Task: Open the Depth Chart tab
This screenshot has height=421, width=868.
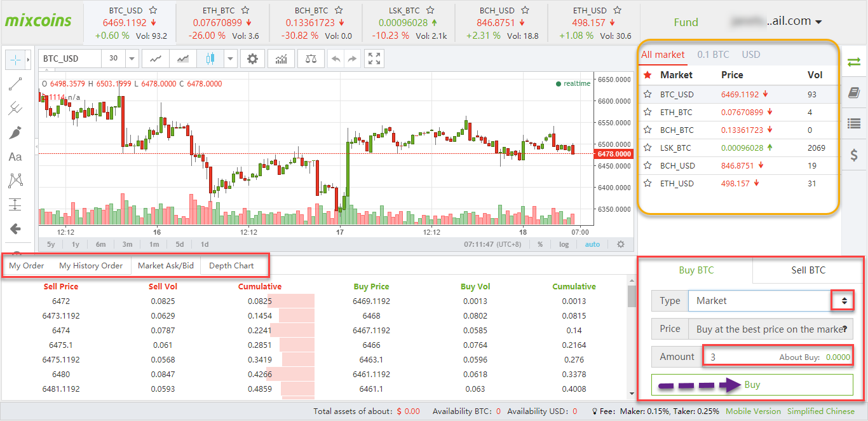Action: coord(231,266)
